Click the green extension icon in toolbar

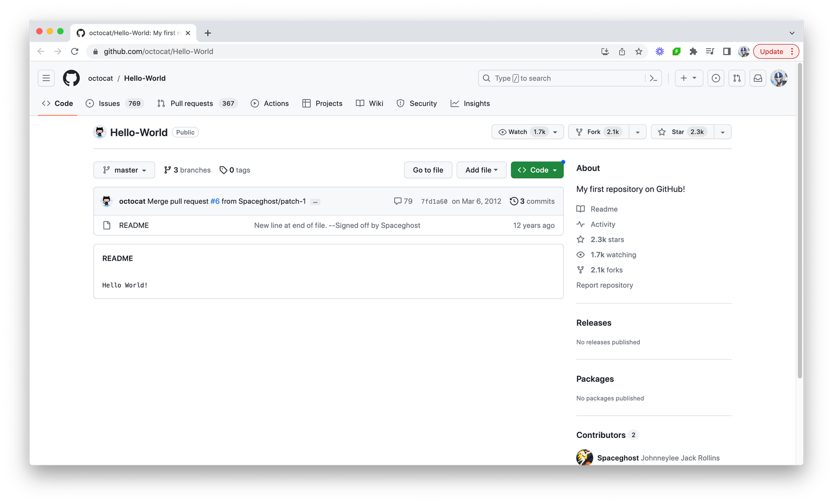(x=676, y=51)
